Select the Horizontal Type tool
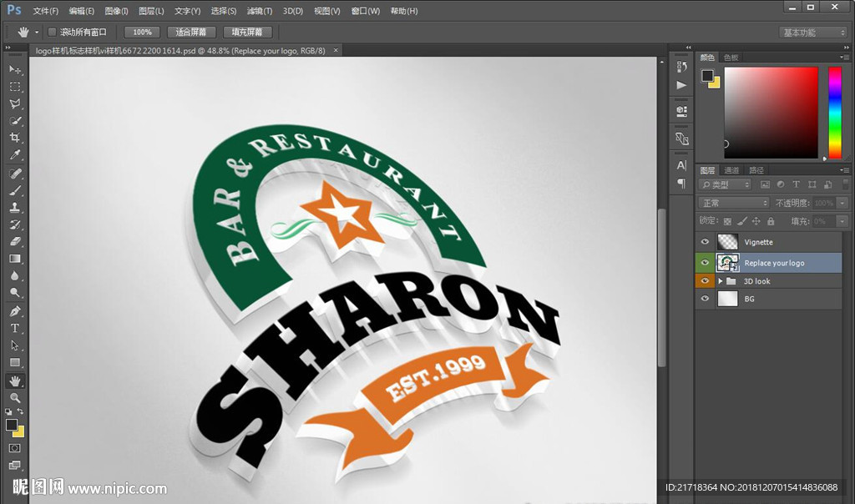This screenshot has height=504, width=855. (x=15, y=328)
